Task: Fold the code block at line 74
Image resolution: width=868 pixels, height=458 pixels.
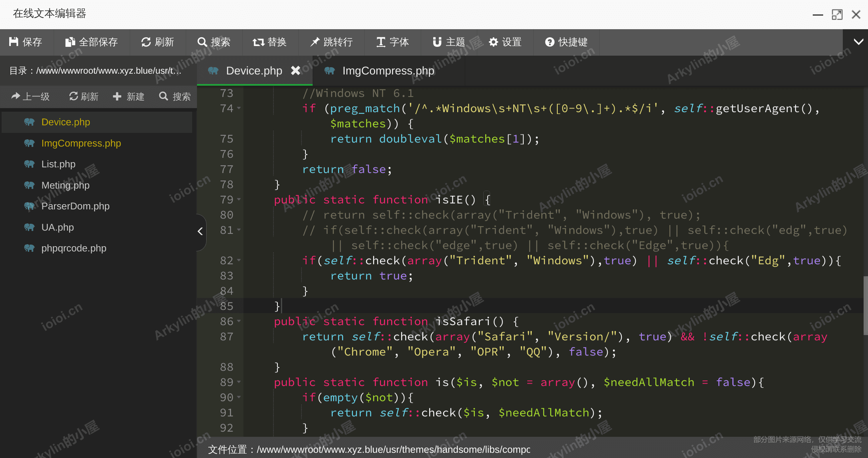Action: coord(239,108)
